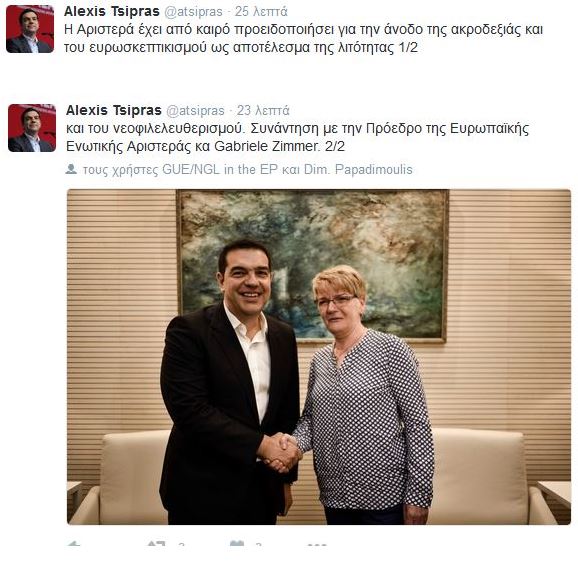Click @atsipras handle on the first tweet

(x=193, y=12)
